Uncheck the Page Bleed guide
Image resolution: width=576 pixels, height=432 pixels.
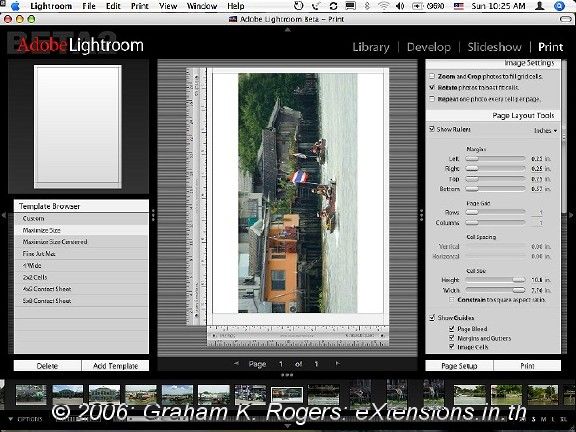(452, 328)
